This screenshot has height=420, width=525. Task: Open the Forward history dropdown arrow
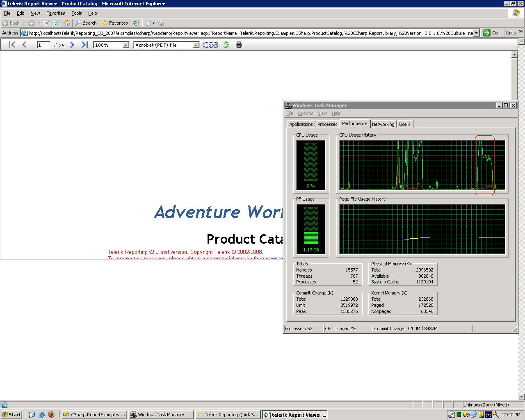pyautogui.click(x=39, y=23)
